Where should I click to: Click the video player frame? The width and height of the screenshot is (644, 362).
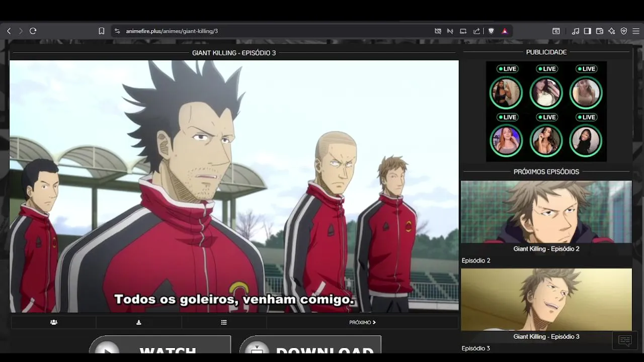pos(234,187)
